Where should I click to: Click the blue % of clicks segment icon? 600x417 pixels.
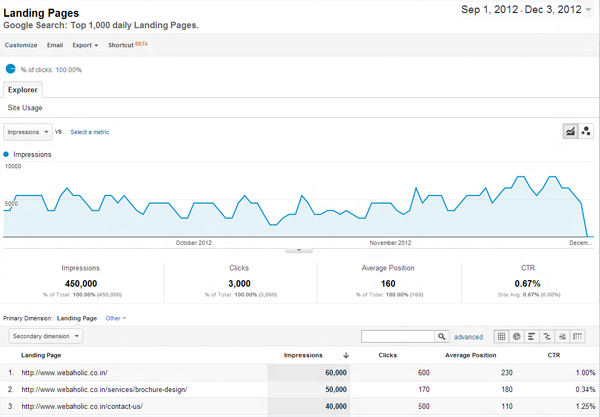pos(10,69)
